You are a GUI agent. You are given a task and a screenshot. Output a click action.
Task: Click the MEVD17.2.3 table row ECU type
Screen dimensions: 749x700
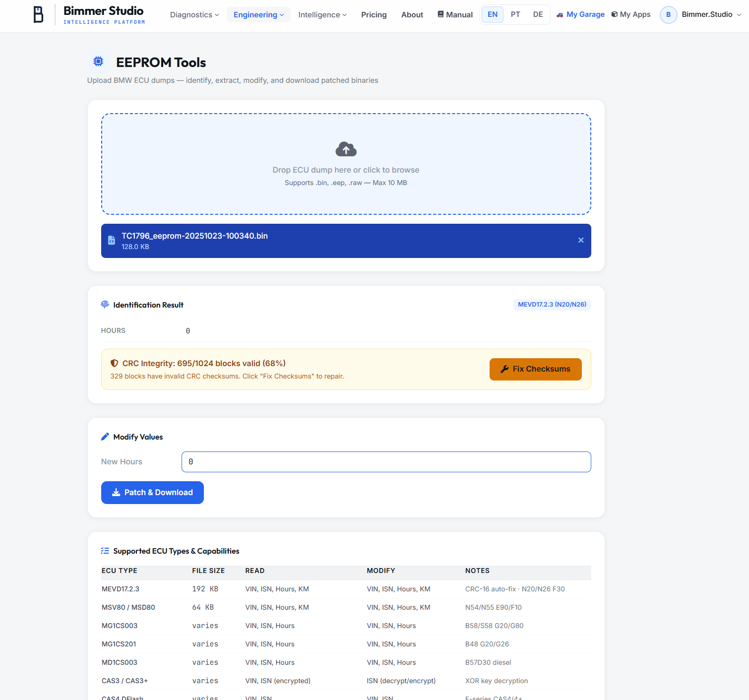click(x=121, y=589)
